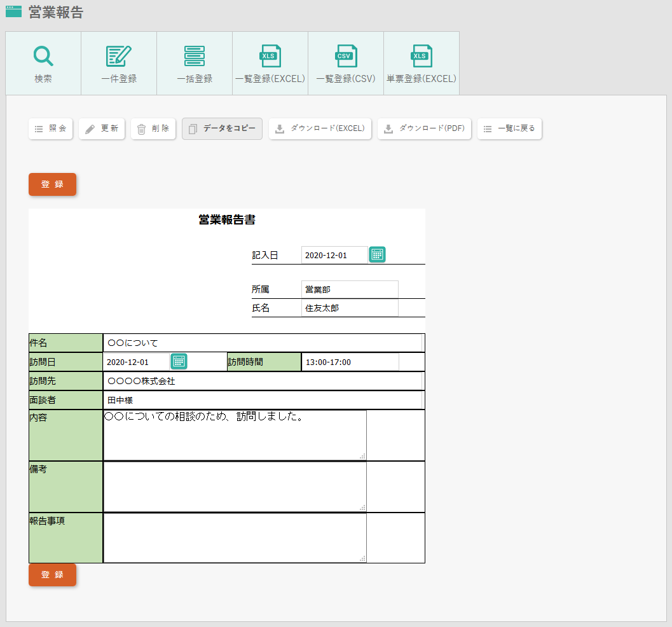Click the 削除 delete button
Image resolution: width=672 pixels, height=627 pixels.
click(x=153, y=128)
